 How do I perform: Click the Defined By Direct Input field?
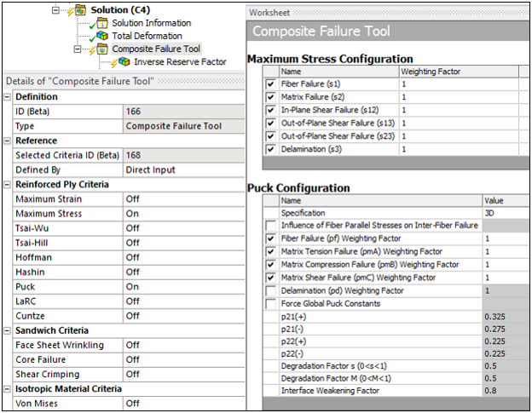[x=181, y=169]
